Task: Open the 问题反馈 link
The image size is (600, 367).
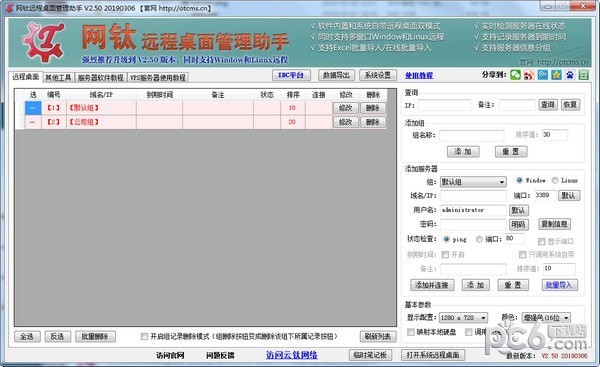Action: [x=220, y=356]
